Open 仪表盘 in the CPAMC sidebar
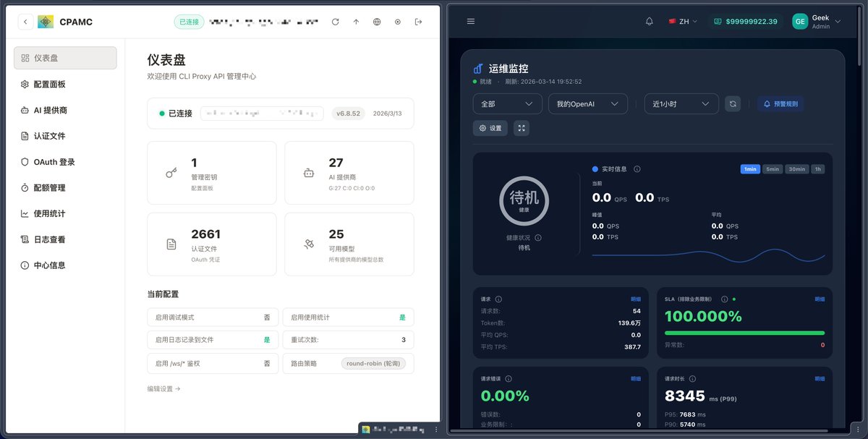868x439 pixels. point(65,58)
